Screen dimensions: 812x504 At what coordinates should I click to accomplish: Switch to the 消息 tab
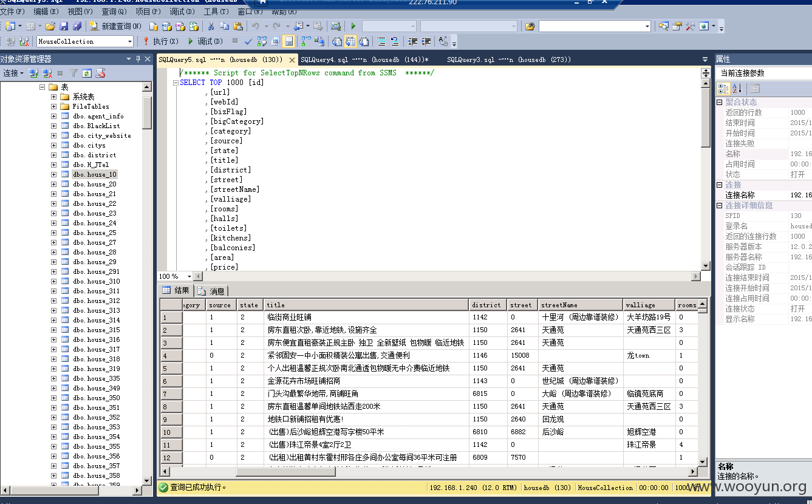click(x=211, y=291)
